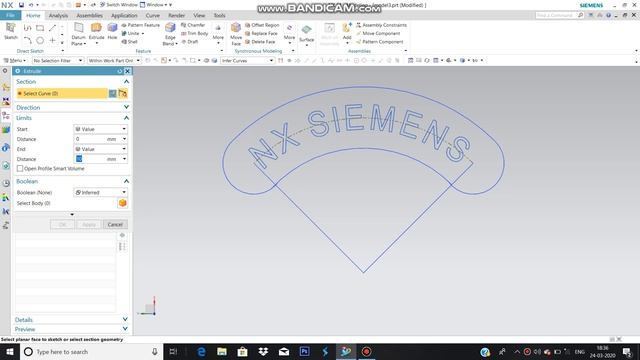Image resolution: width=640 pixels, height=360 pixels.
Task: Click the Trim Body command
Action: click(x=194, y=33)
